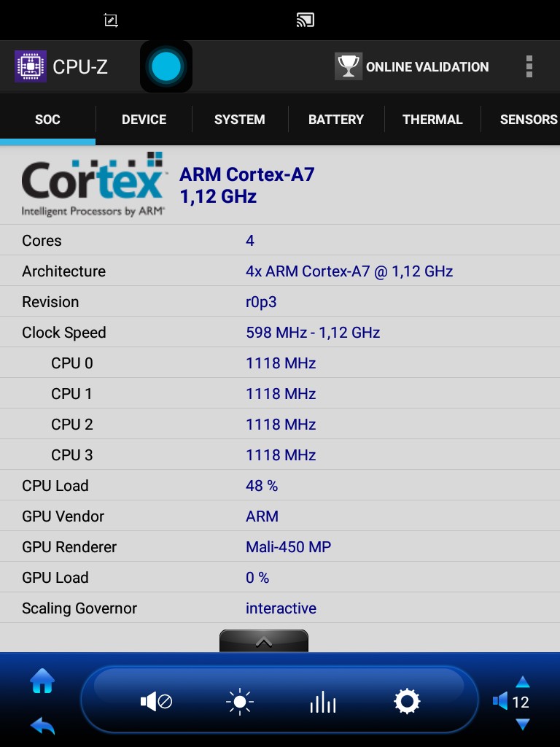Viewport: 560px width, 747px height.
Task: Tap the floating blue circle button
Action: pyautogui.click(x=166, y=66)
